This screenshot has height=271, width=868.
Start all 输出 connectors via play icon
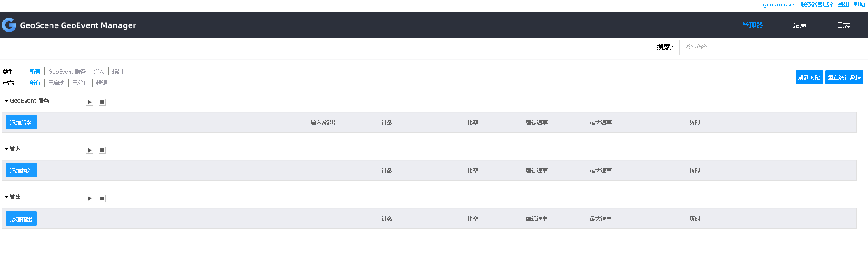click(89, 198)
